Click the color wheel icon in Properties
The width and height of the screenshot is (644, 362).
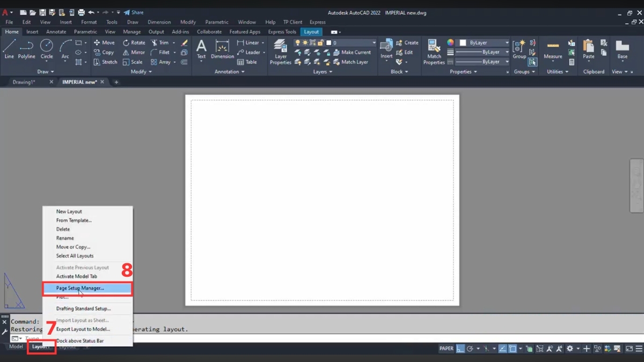(450, 42)
